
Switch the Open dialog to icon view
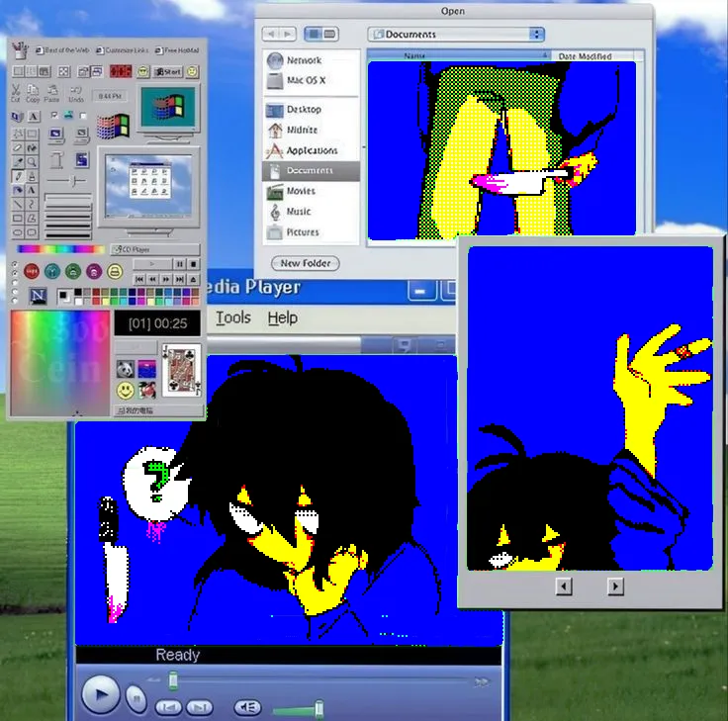pyautogui.click(x=314, y=34)
